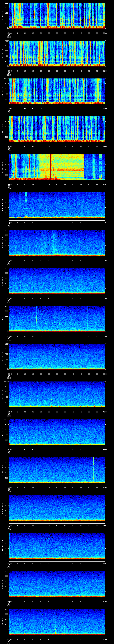Screen dimensions: 114x644
Task: Click the spectrogram panel starting at 18:43:00
Action: tap(57, 546)
